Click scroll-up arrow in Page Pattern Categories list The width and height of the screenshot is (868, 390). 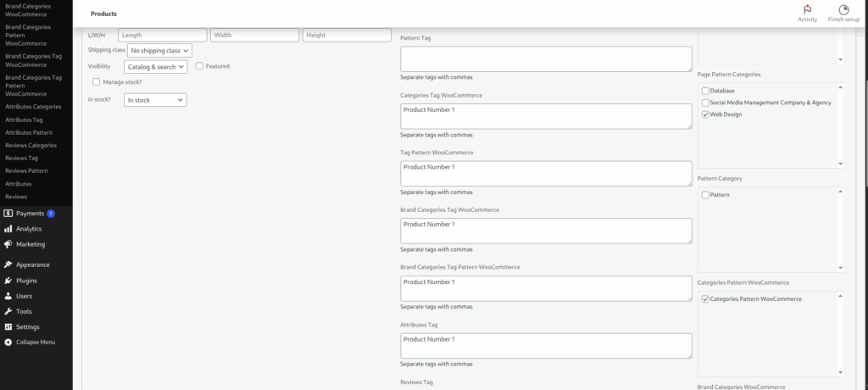[x=840, y=87]
